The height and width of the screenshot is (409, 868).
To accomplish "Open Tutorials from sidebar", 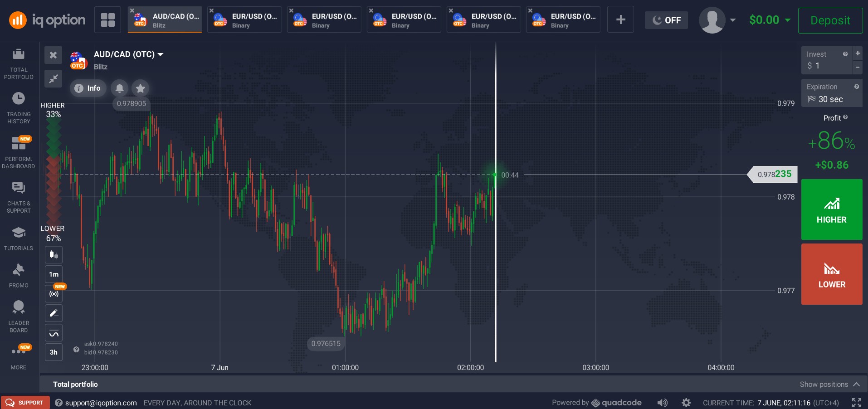I will pos(19,238).
